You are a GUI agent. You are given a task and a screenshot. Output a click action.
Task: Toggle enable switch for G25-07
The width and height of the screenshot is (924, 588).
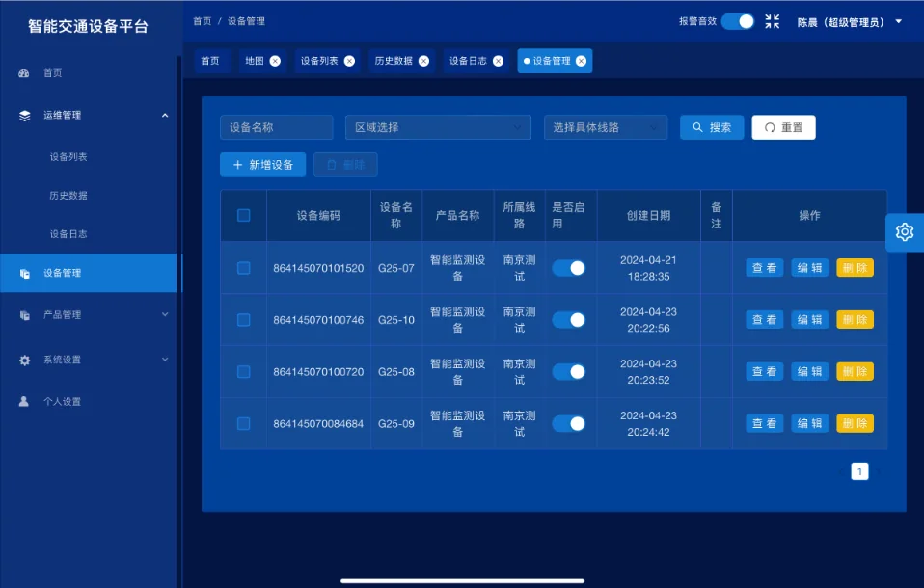tap(569, 268)
